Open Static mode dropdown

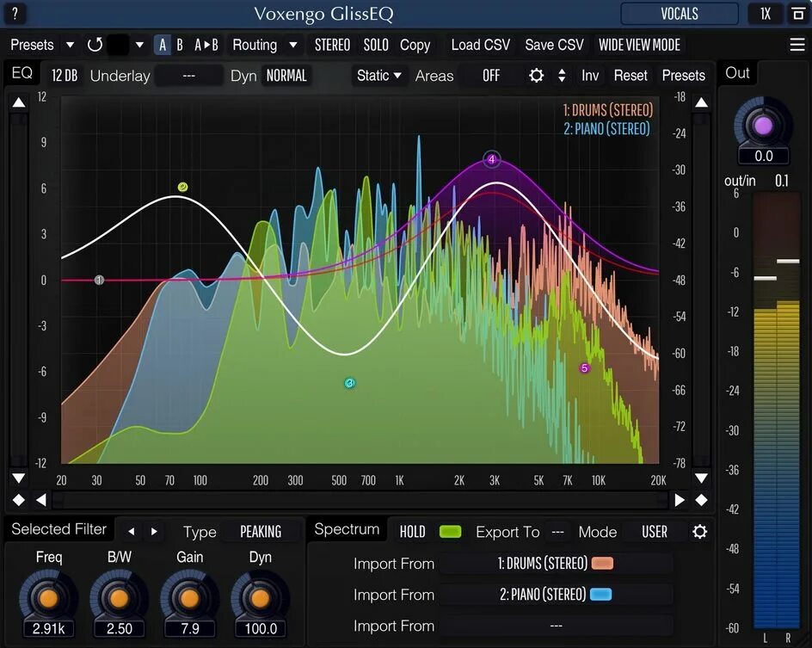(379, 76)
